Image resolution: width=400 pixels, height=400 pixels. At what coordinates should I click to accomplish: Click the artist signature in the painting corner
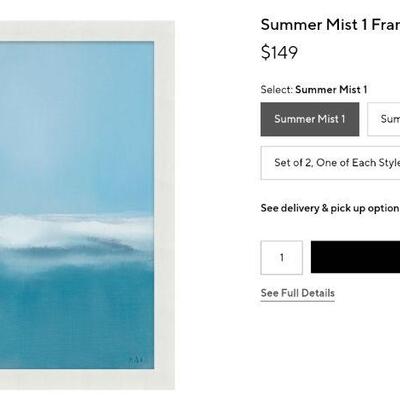136,360
